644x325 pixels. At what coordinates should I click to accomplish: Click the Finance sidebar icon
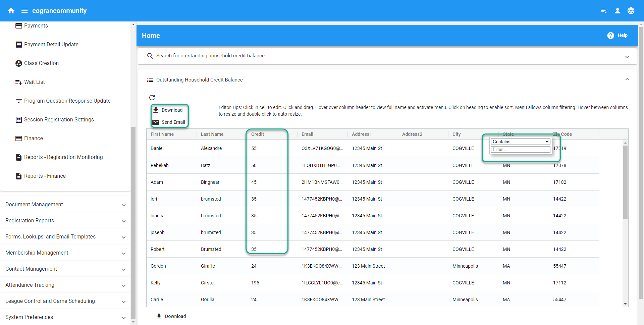pyautogui.click(x=19, y=139)
